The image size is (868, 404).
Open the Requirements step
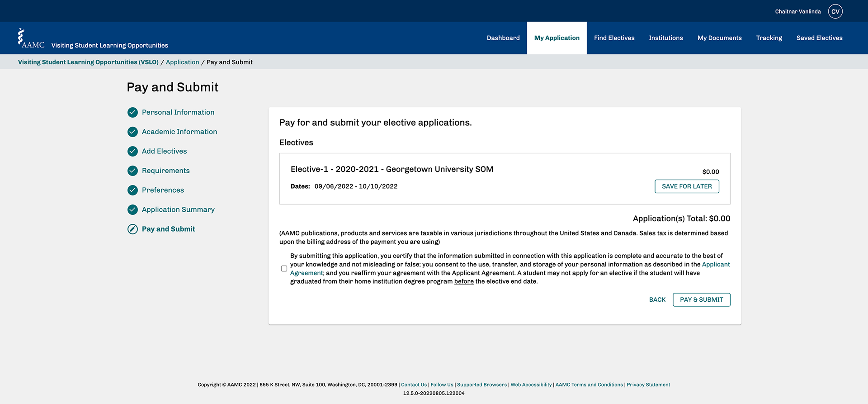pos(165,171)
